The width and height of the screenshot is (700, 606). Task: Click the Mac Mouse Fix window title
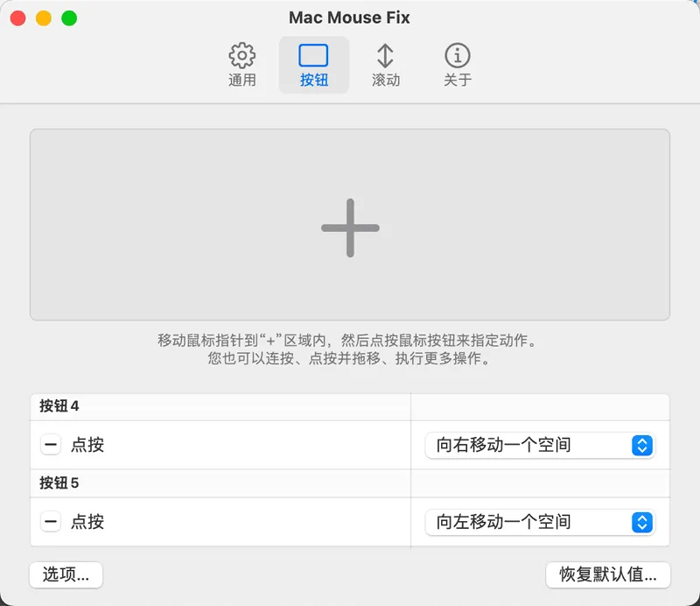(x=349, y=18)
